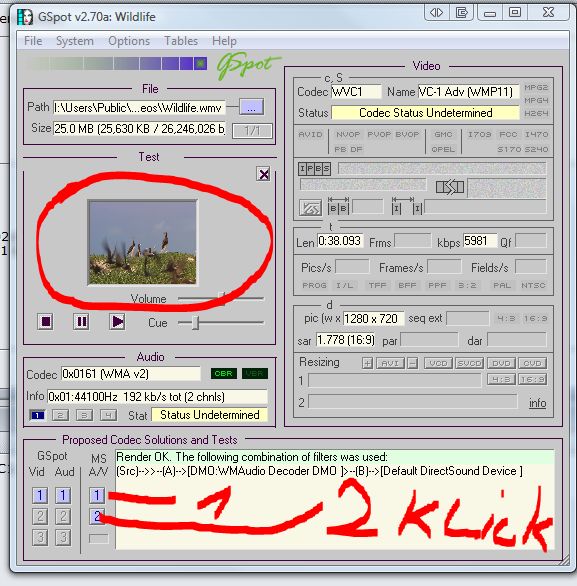This screenshot has height=586, width=577.
Task: Click the Cue slider handle
Action: tap(195, 323)
